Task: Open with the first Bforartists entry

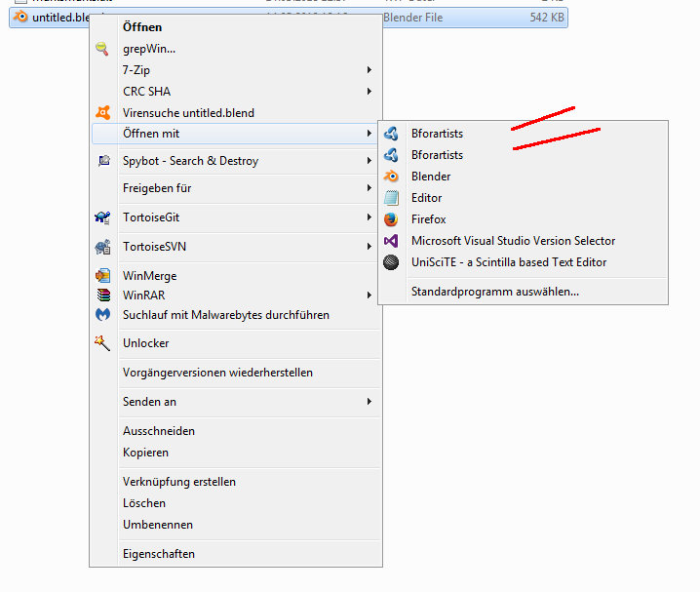Action: tap(437, 134)
